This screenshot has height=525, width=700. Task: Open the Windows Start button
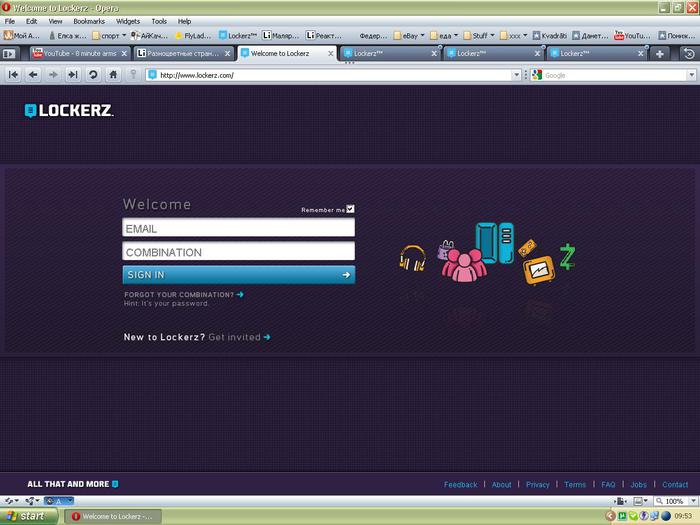click(x=29, y=516)
